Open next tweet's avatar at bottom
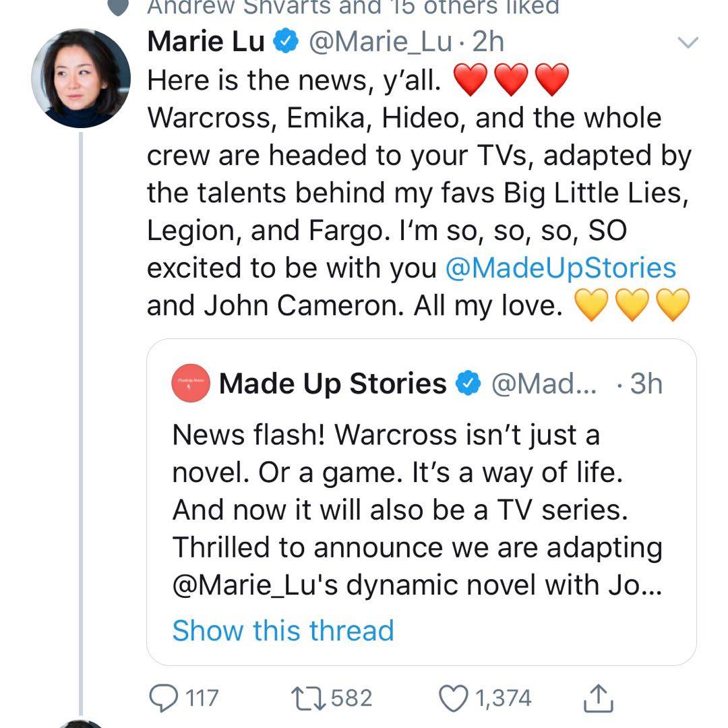The image size is (728, 728). coord(81,723)
